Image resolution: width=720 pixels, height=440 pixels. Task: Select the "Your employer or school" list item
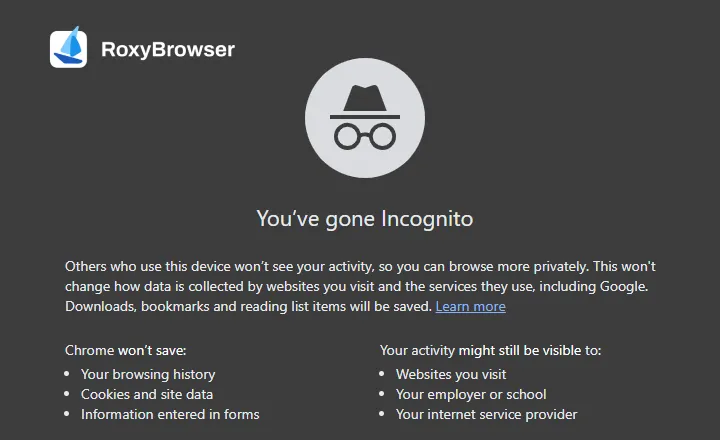[x=471, y=394]
